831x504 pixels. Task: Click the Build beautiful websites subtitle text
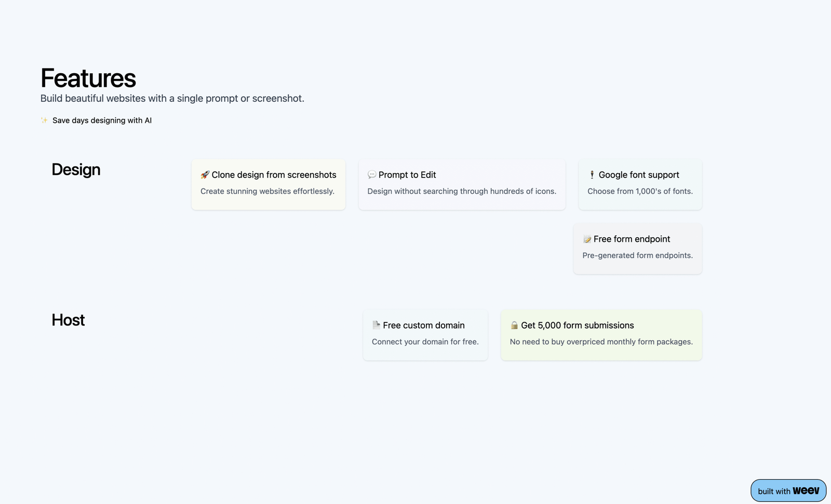click(172, 99)
